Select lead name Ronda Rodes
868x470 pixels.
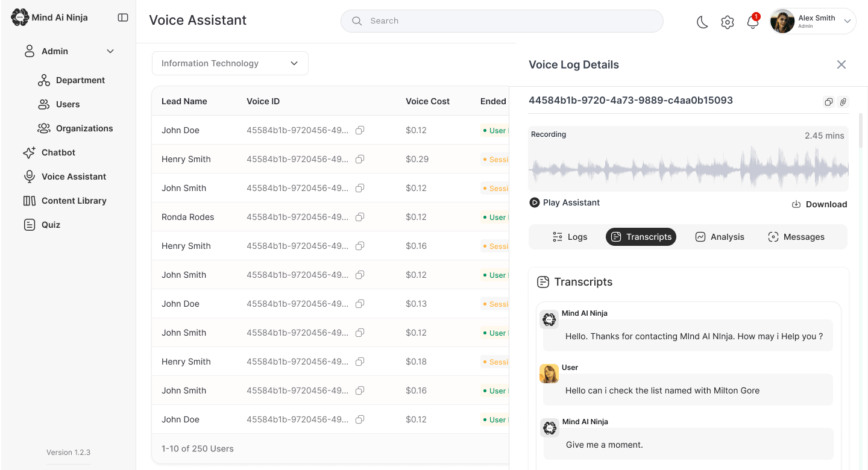point(187,217)
